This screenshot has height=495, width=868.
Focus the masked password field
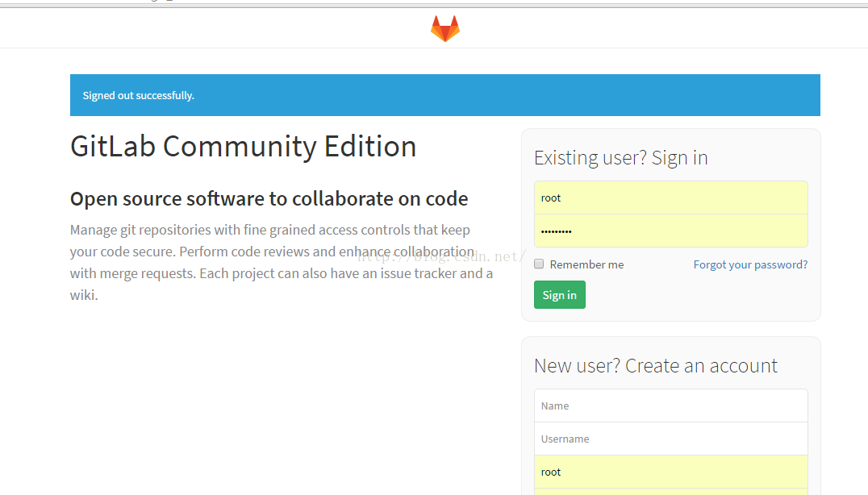point(671,231)
